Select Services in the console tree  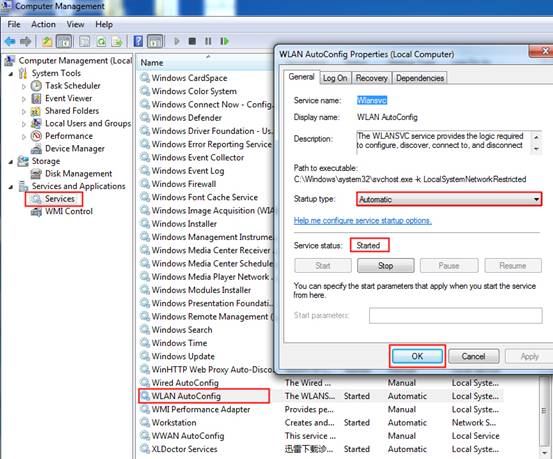(x=60, y=199)
